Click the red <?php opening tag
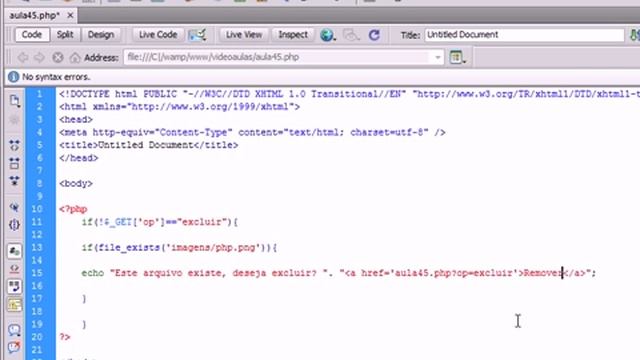 coord(73,209)
